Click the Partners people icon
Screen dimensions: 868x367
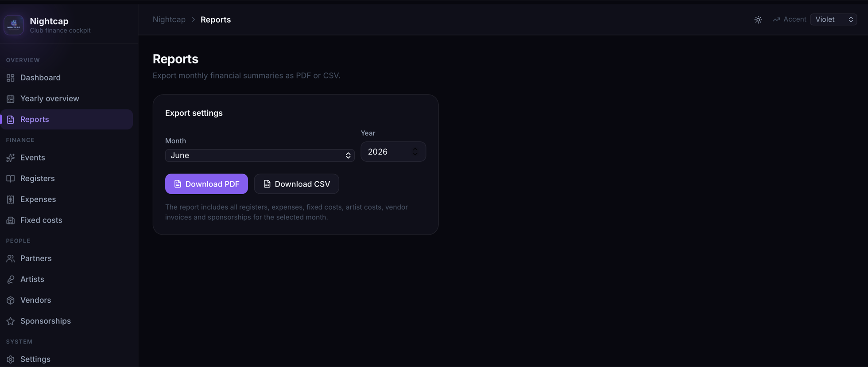coord(11,258)
